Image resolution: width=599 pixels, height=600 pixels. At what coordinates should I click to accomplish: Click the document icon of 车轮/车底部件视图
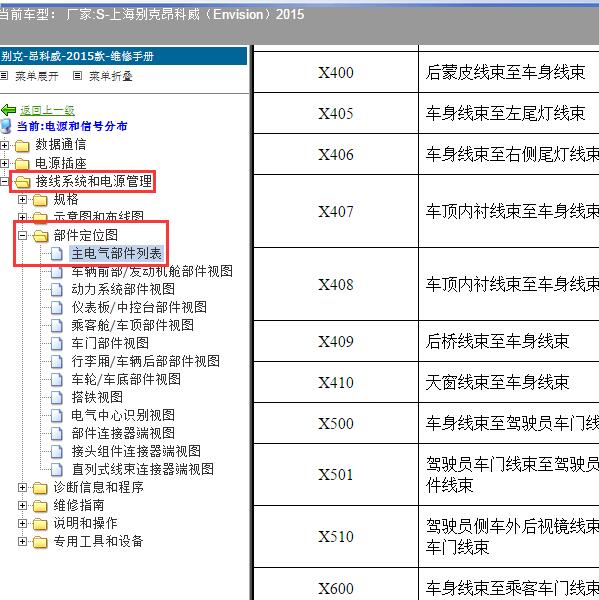[57, 379]
